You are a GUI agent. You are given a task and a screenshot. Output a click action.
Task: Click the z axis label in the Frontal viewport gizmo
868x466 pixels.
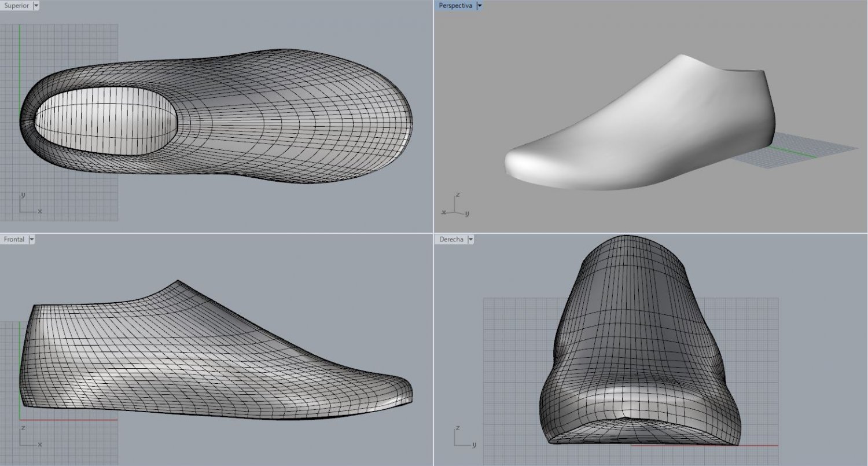[x=23, y=427]
